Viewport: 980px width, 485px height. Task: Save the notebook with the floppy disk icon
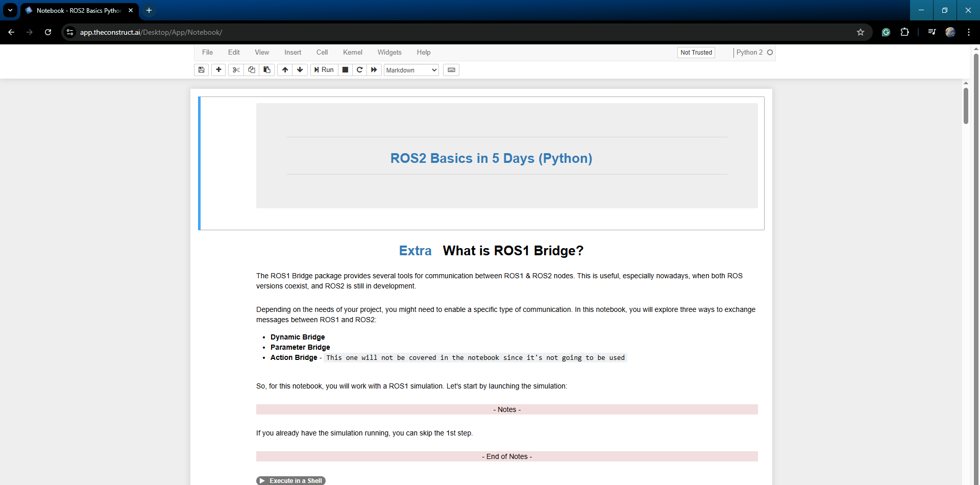(x=202, y=70)
